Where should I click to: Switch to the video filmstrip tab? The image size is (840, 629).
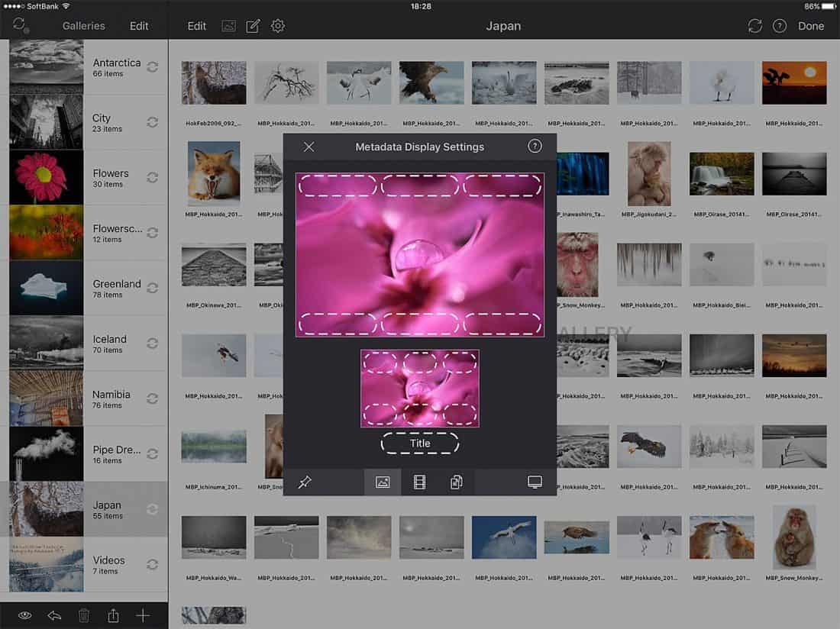(419, 482)
